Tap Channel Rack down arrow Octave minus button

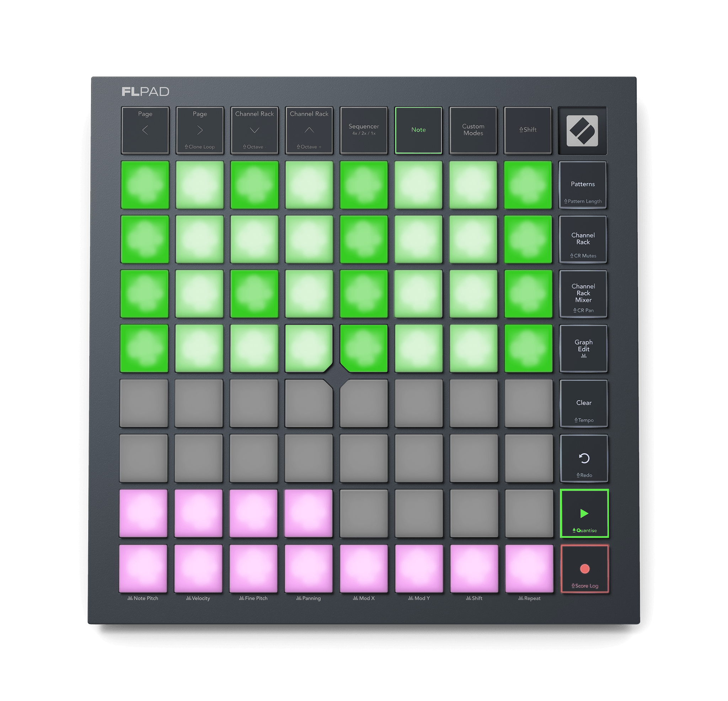[x=255, y=130]
